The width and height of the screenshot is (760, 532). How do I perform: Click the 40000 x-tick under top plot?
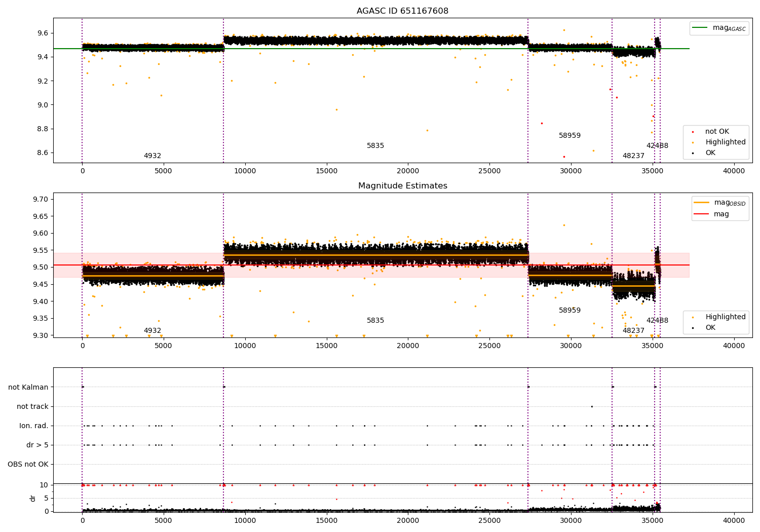[x=734, y=171]
